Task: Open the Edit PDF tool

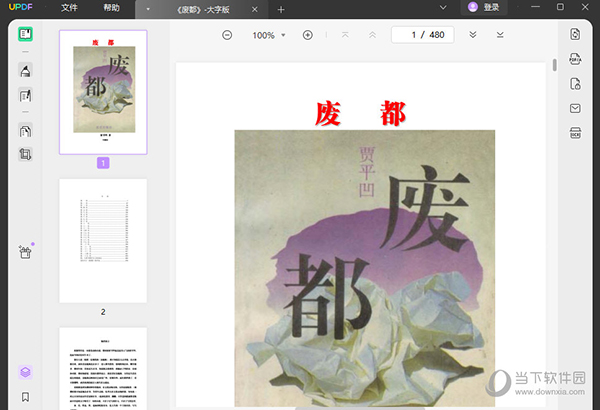Action: coord(25,96)
